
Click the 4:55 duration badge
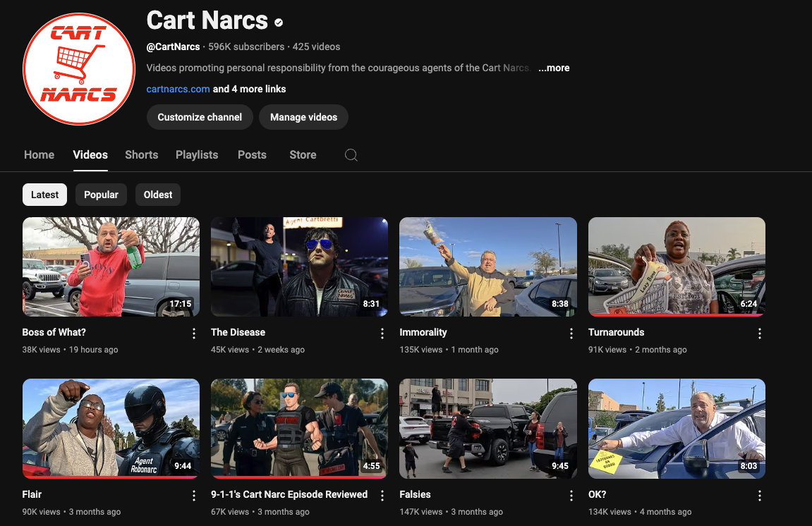[x=371, y=466]
